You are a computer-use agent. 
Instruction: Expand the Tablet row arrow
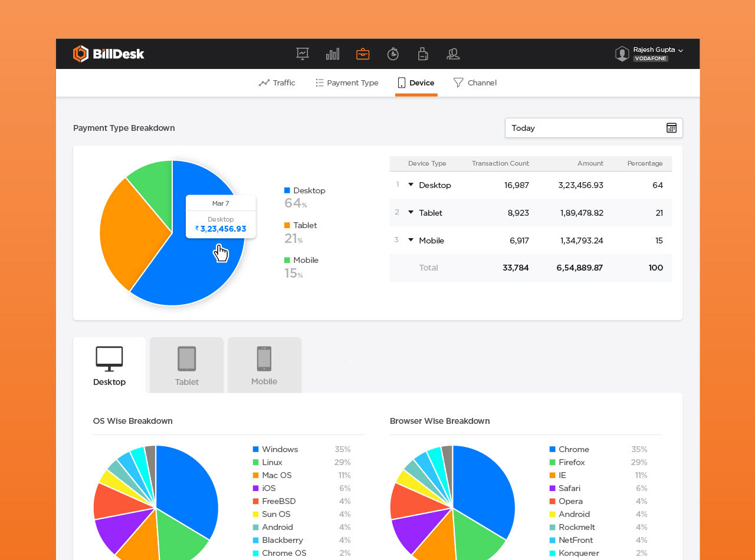[x=411, y=213]
